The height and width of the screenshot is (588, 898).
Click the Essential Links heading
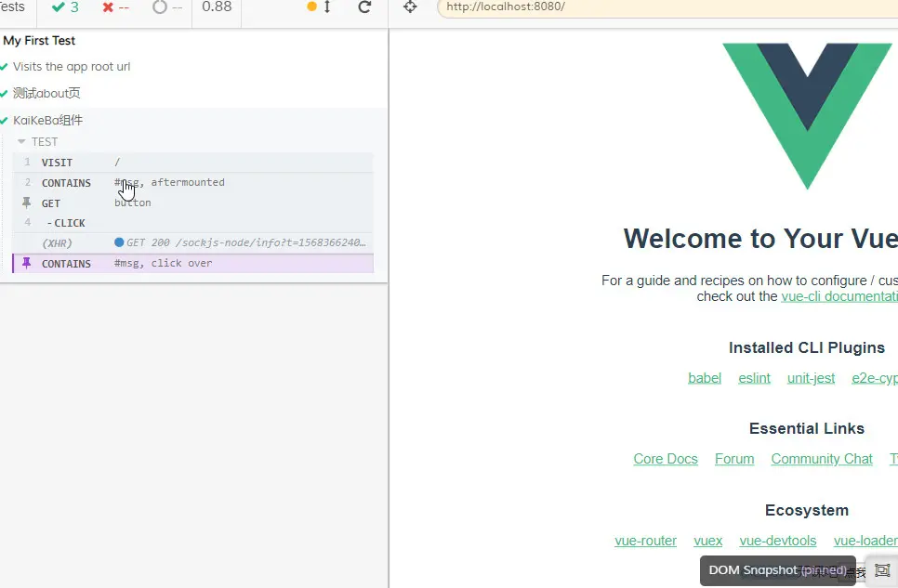[806, 428]
